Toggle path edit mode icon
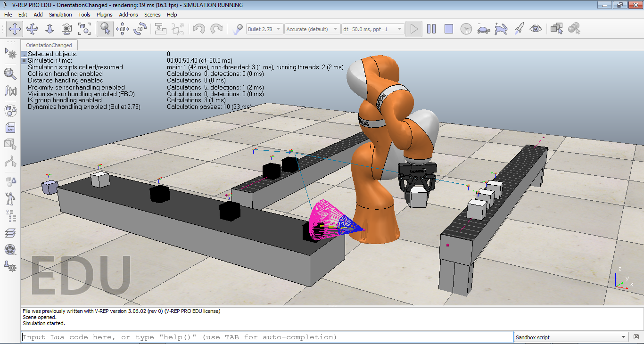 (x=10, y=162)
